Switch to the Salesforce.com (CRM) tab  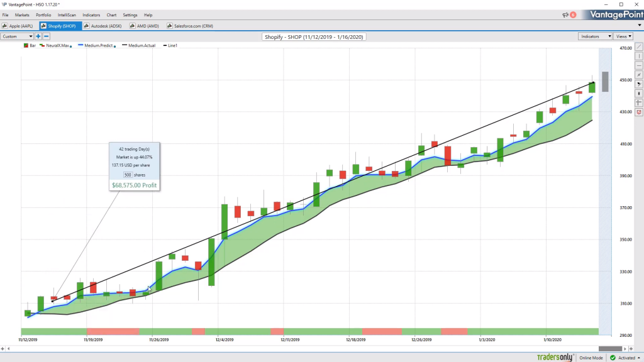coord(190,26)
